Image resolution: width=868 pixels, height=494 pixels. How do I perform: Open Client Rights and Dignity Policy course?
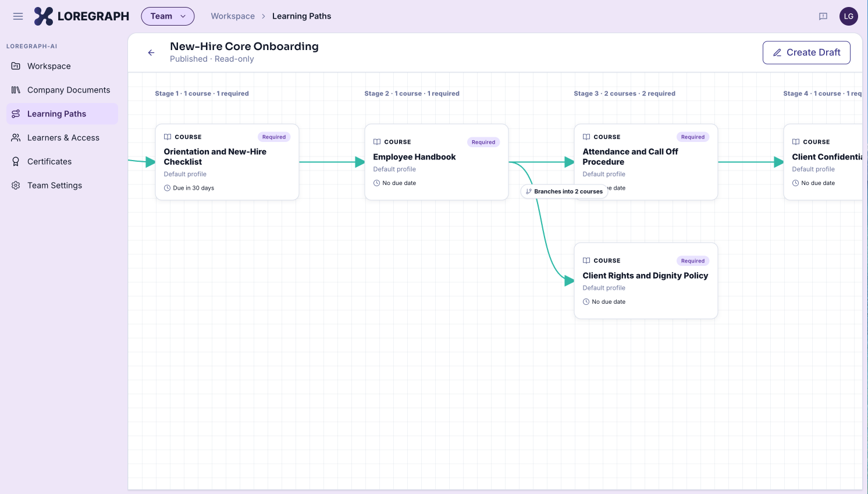pos(646,281)
